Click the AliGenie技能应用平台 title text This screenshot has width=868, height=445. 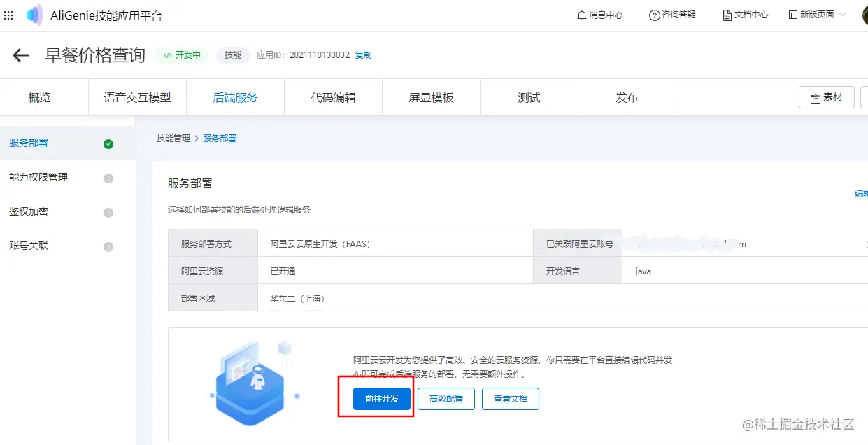click(x=106, y=15)
